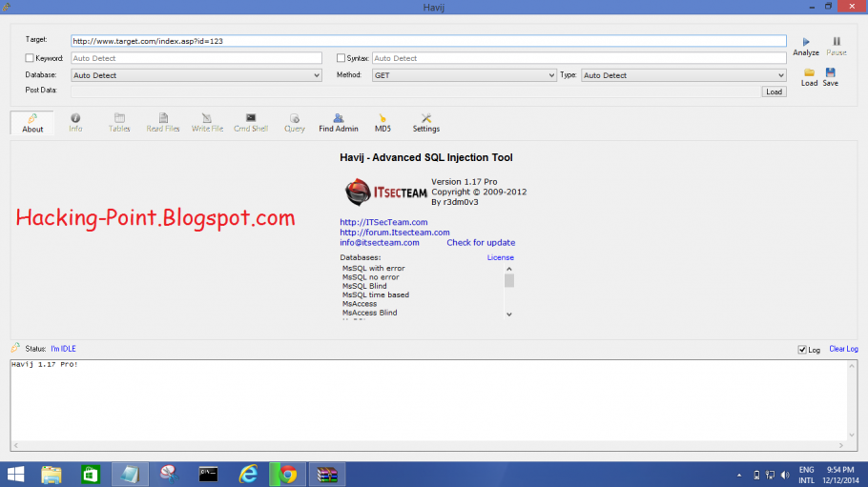
Task: Open Command Prompt from taskbar
Action: point(208,475)
